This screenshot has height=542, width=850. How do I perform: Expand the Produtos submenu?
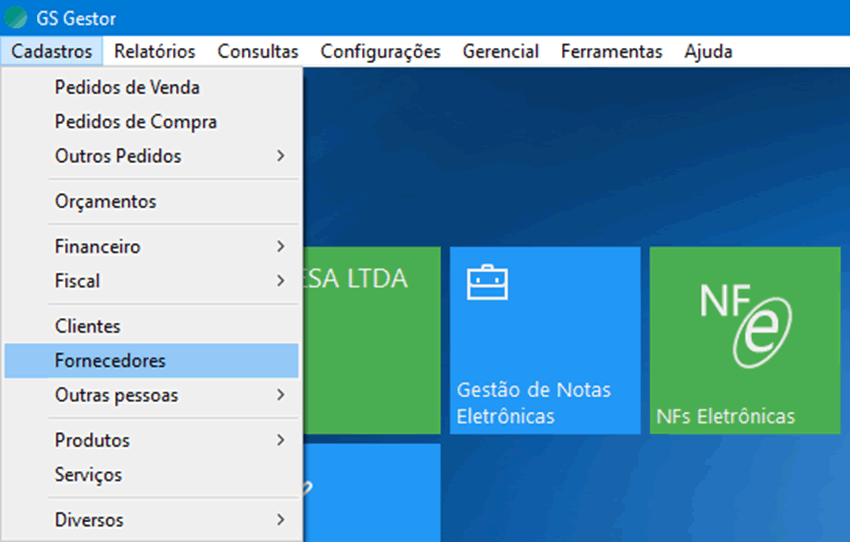(x=150, y=440)
